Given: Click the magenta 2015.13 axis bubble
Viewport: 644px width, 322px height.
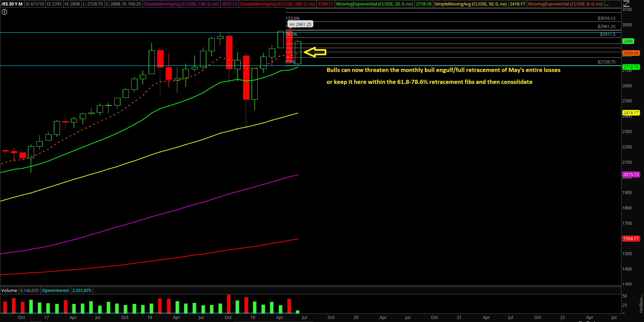Looking at the screenshot, I should [631, 174].
